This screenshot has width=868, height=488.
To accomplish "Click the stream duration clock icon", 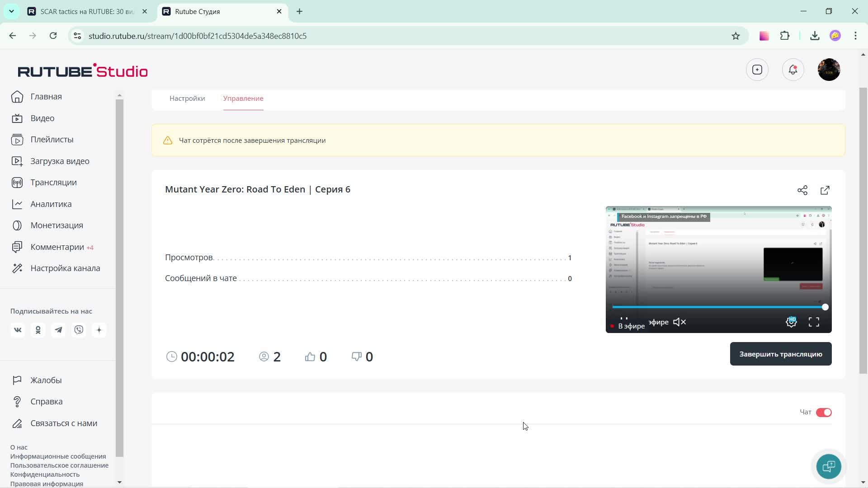I will 171,357.
